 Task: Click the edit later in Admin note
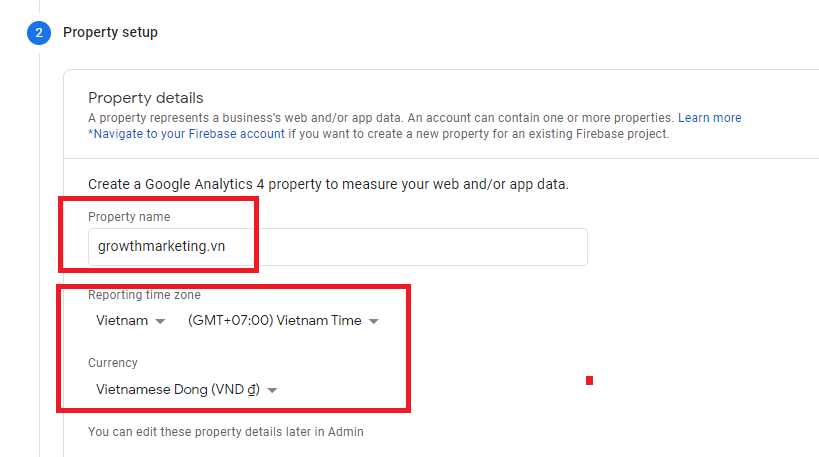click(x=226, y=432)
